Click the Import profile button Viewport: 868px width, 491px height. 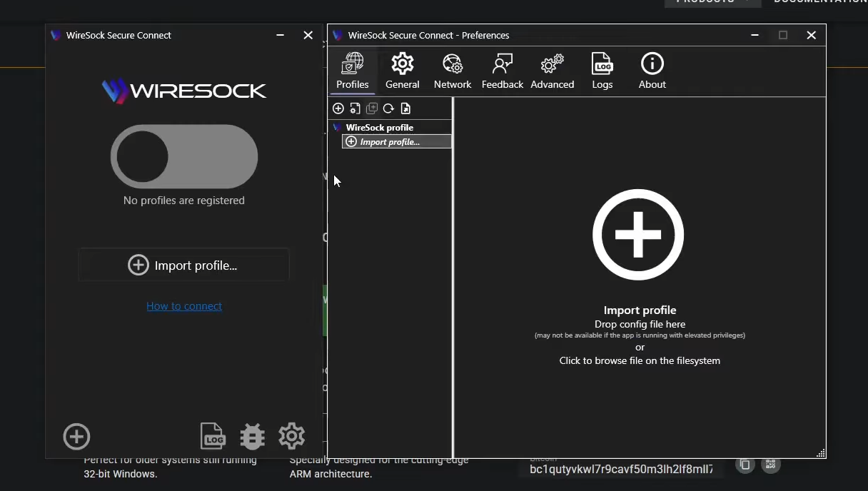tap(183, 265)
